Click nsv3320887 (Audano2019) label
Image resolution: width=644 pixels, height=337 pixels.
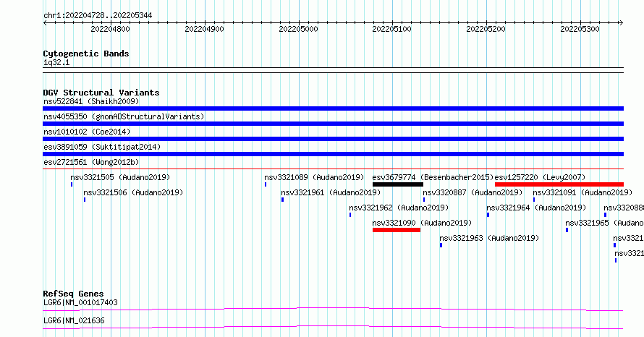pos(473,192)
